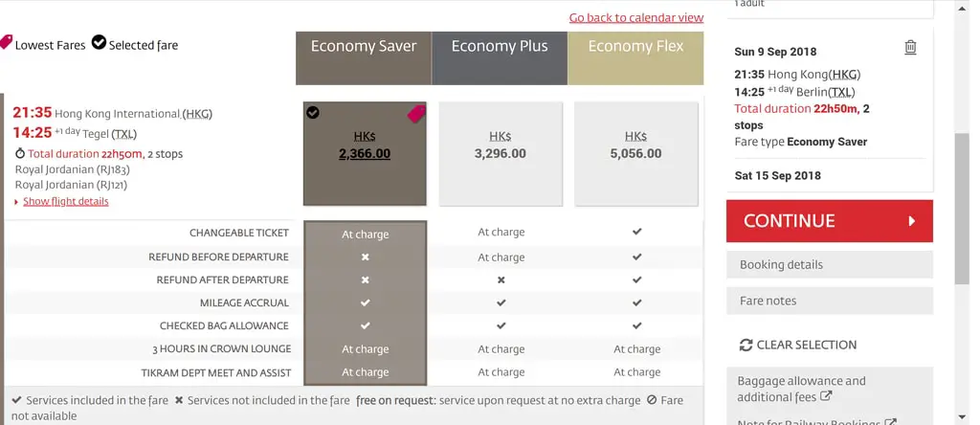Click the Economy Plus column header
This screenshot has height=425, width=980.
500,58
